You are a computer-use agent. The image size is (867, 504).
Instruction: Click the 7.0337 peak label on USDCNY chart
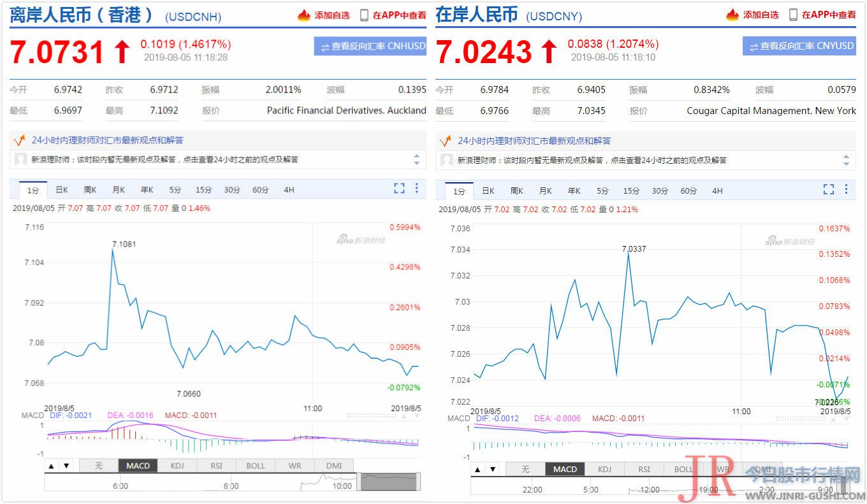[x=634, y=249]
